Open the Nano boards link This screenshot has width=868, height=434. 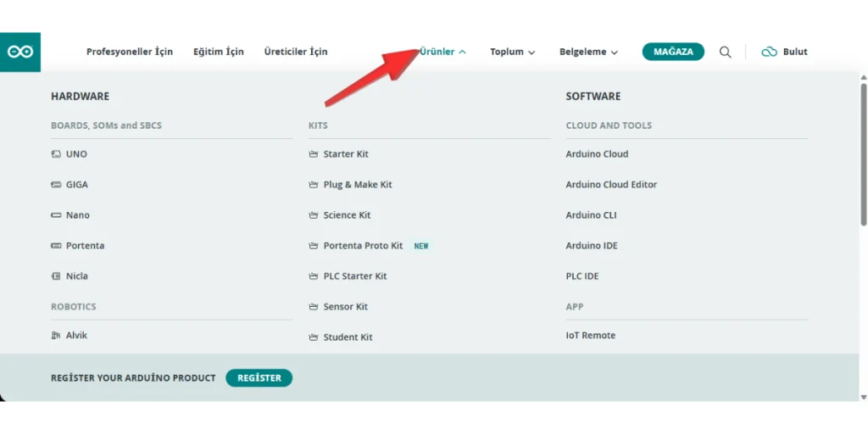pos(77,215)
